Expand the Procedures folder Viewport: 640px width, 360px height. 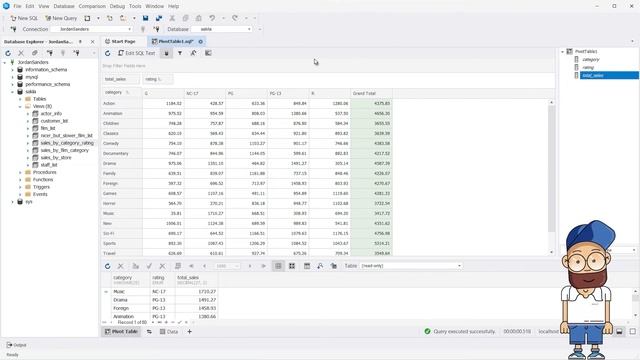[20, 173]
